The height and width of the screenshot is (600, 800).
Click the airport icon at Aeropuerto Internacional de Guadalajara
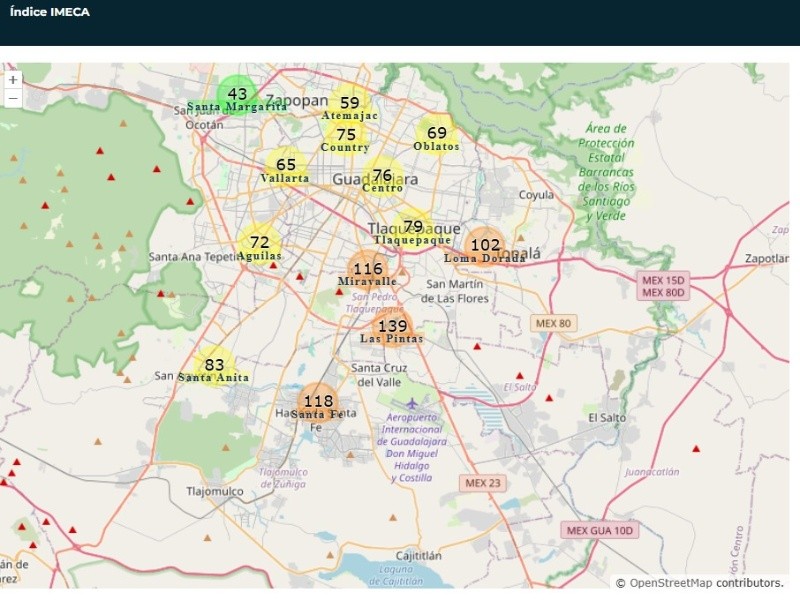click(x=411, y=403)
